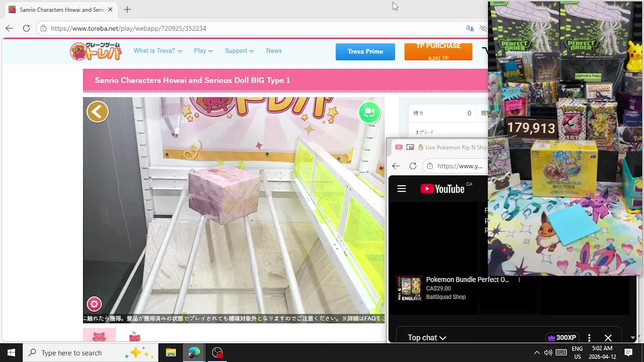
Task: Select the pink cat prize thumbnail
Action: click(99, 335)
